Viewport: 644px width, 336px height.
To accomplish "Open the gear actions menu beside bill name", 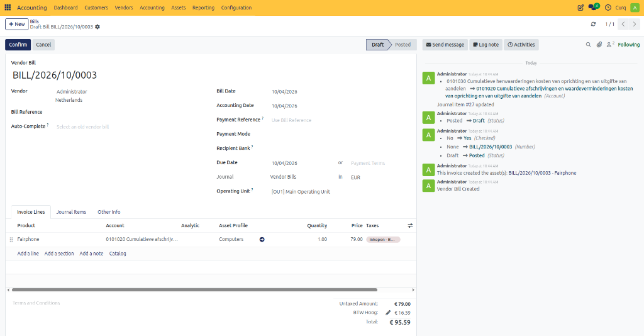I will [x=97, y=27].
